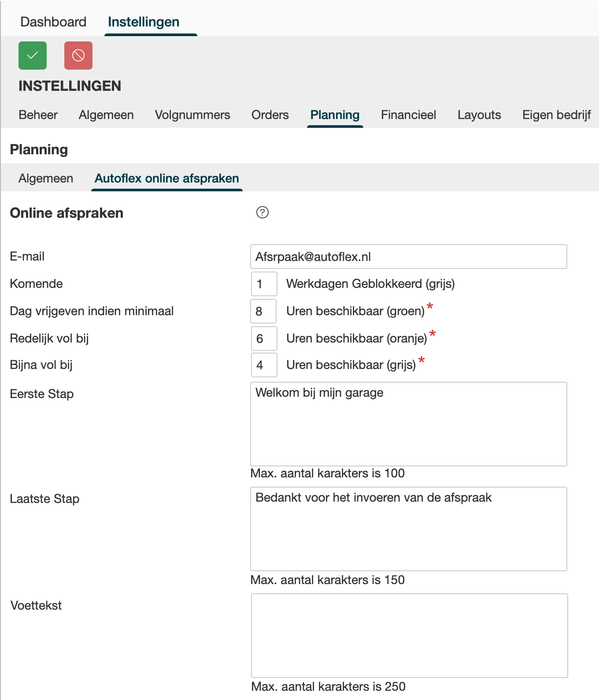The height and width of the screenshot is (700, 599).
Task: Open the Eigen bedrijf tab
Action: coord(556,115)
